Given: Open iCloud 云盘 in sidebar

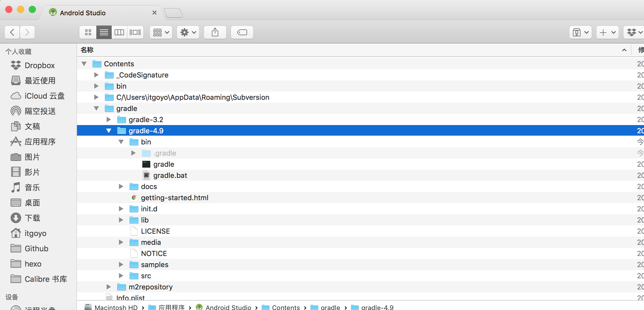Looking at the screenshot, I should click(38, 96).
